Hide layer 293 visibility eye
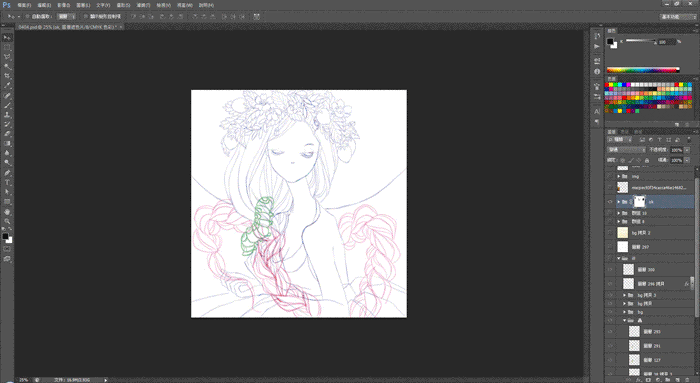The image size is (700, 383). [610, 332]
